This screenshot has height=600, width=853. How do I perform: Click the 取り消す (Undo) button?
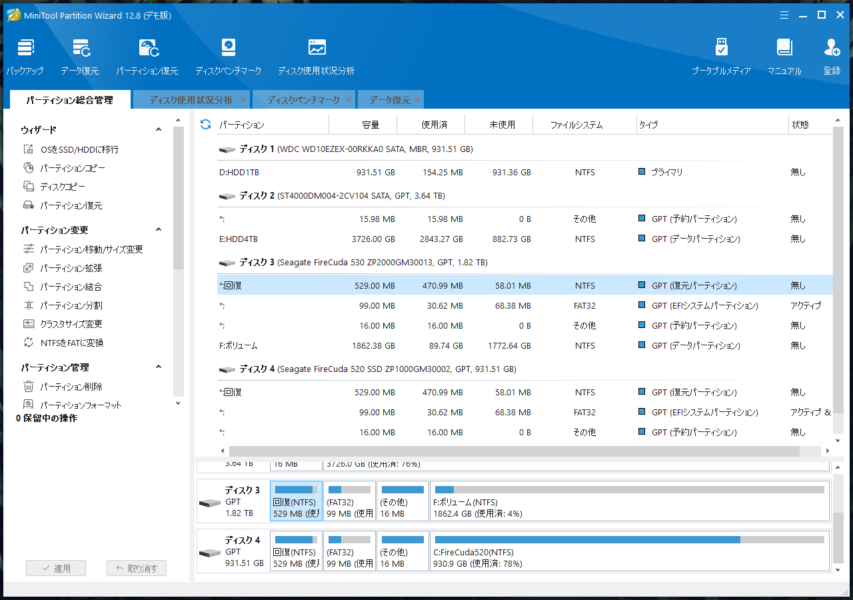137,568
